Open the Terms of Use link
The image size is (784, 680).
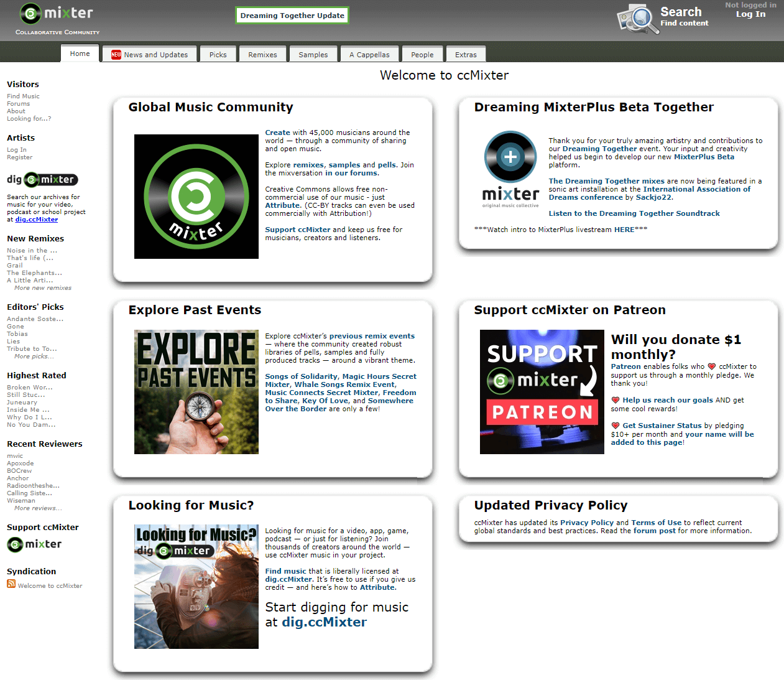(657, 523)
